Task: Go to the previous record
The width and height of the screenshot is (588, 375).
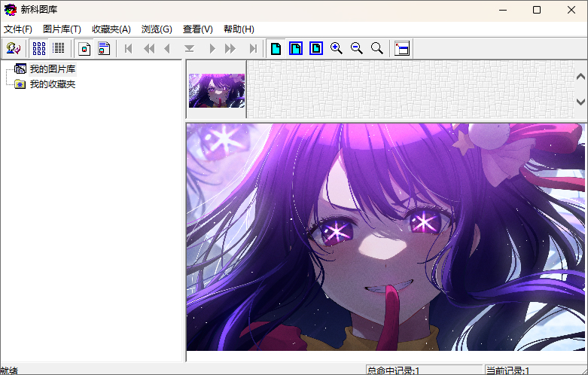Action: 167,48
